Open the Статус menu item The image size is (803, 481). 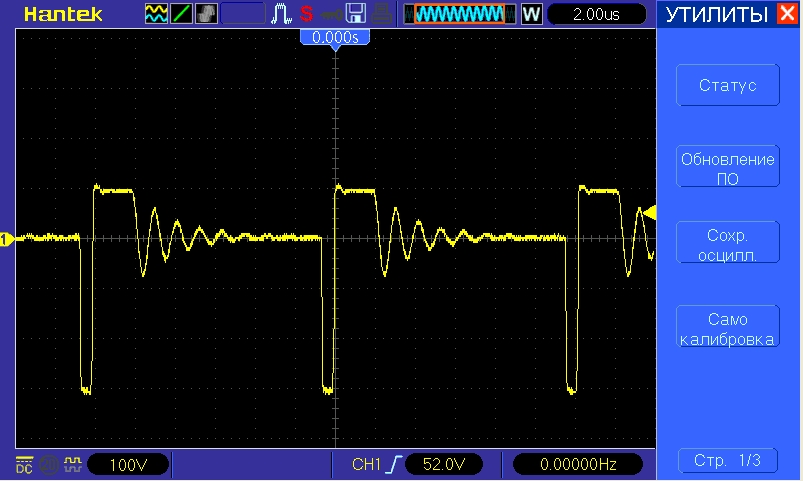(x=727, y=86)
